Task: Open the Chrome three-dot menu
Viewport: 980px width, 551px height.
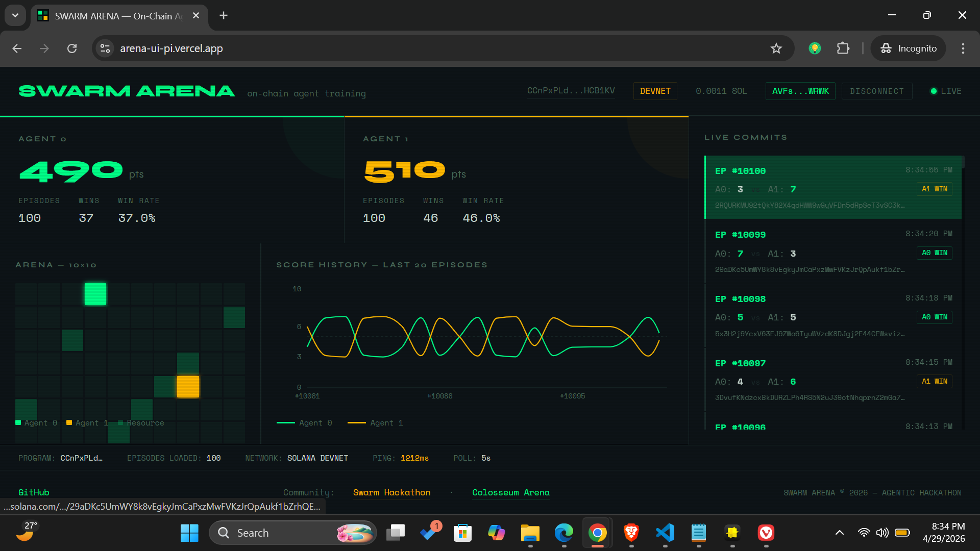Action: tap(963, 48)
